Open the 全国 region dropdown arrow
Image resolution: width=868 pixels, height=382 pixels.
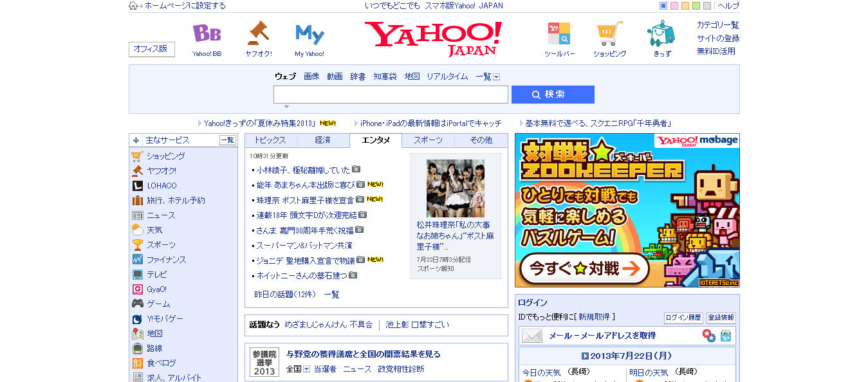click(x=307, y=369)
